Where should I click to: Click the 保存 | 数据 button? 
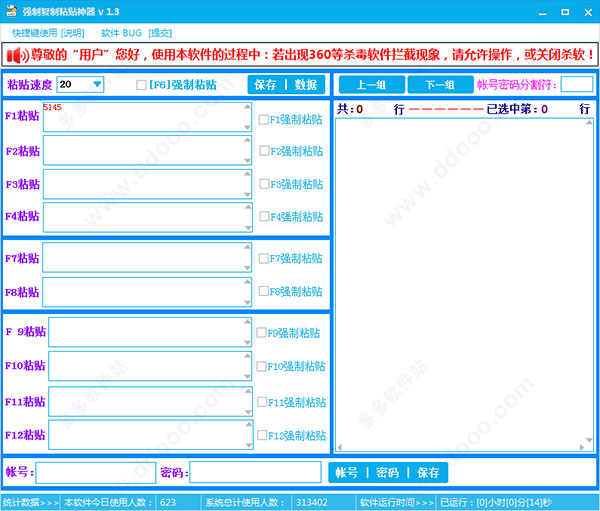pyautogui.click(x=286, y=85)
